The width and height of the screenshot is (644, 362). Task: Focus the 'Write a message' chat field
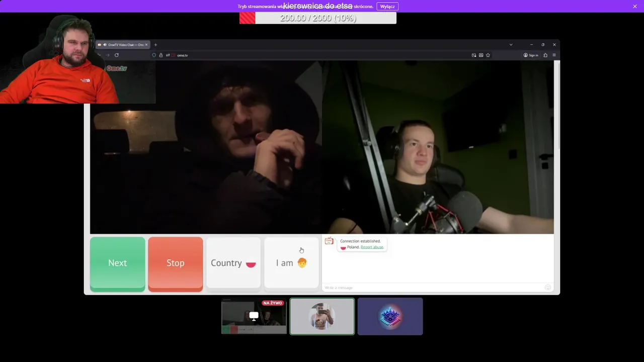[x=433, y=288]
